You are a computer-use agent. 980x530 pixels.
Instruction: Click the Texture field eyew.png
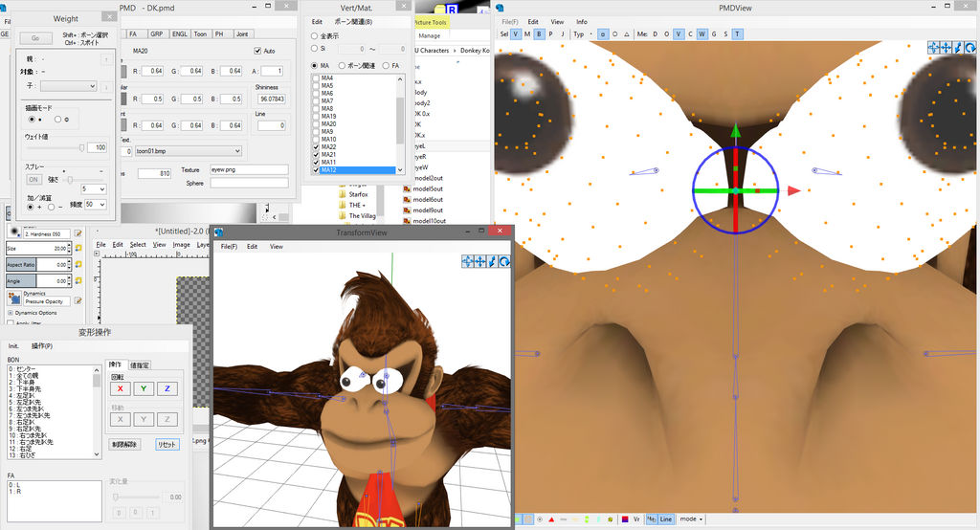[249, 170]
